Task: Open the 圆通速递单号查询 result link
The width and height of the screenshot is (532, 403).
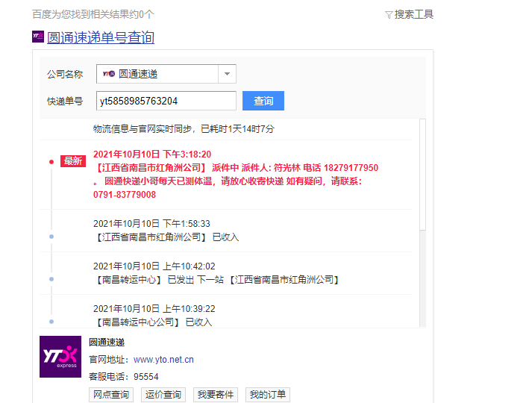Action: point(101,37)
